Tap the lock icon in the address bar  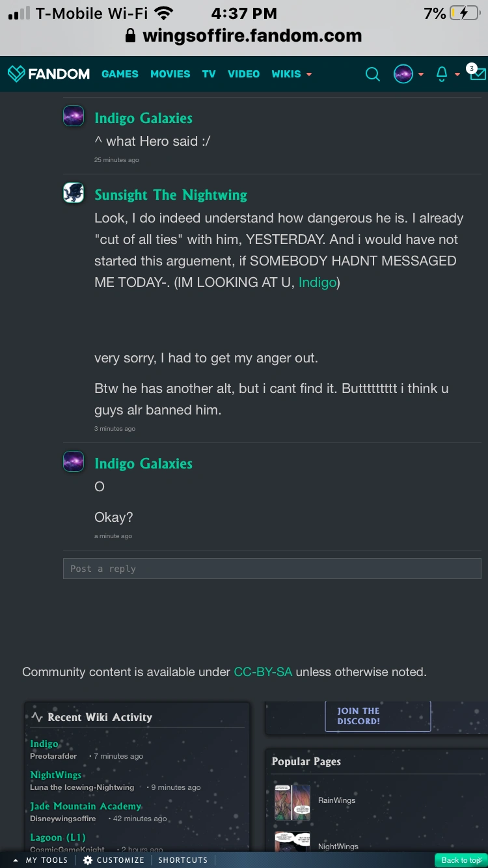coord(131,36)
